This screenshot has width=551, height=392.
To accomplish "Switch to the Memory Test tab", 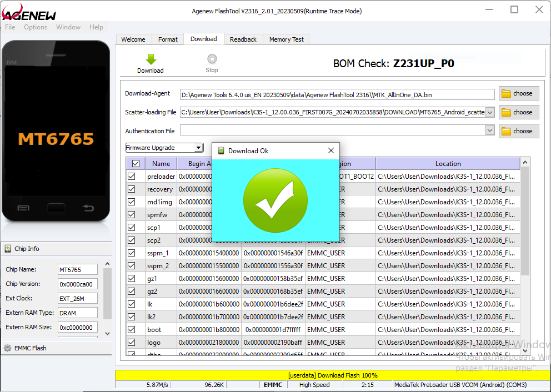I will pos(286,39).
